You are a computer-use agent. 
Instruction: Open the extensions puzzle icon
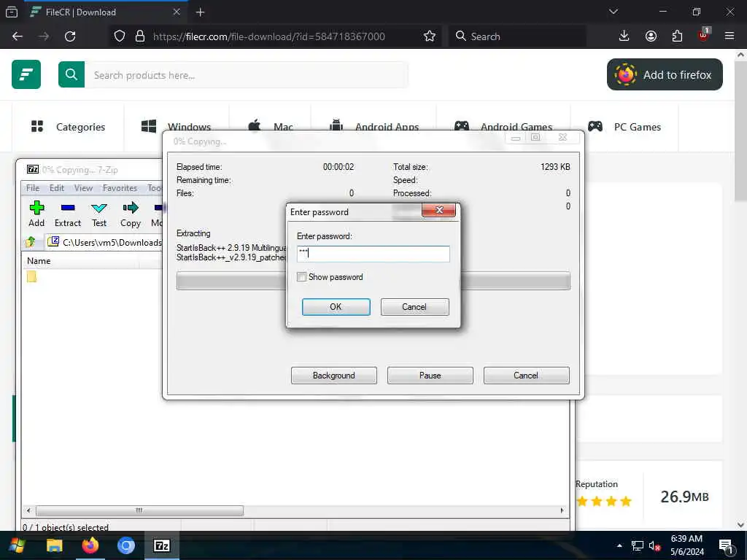coord(677,36)
